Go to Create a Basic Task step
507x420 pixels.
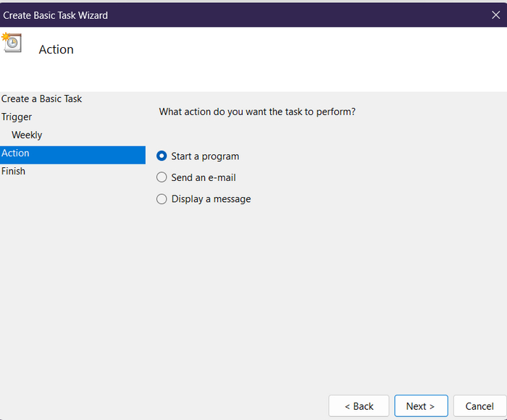[42, 98]
